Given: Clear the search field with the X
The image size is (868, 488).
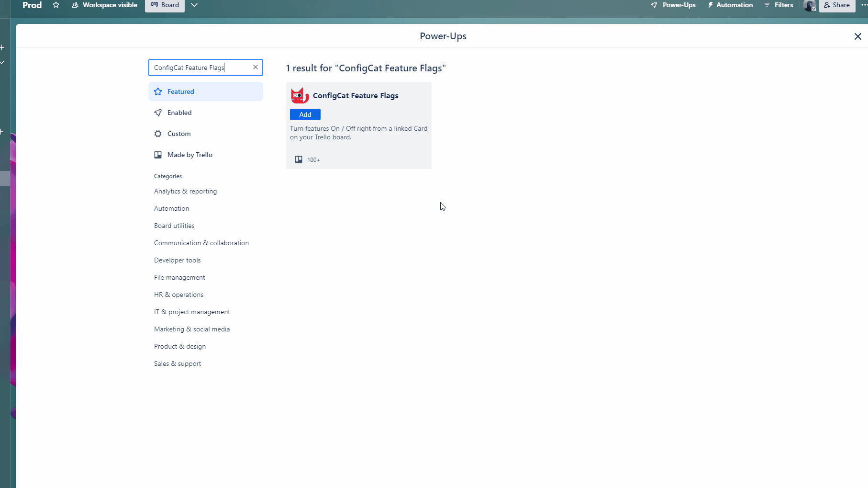Looking at the screenshot, I should coord(255,67).
